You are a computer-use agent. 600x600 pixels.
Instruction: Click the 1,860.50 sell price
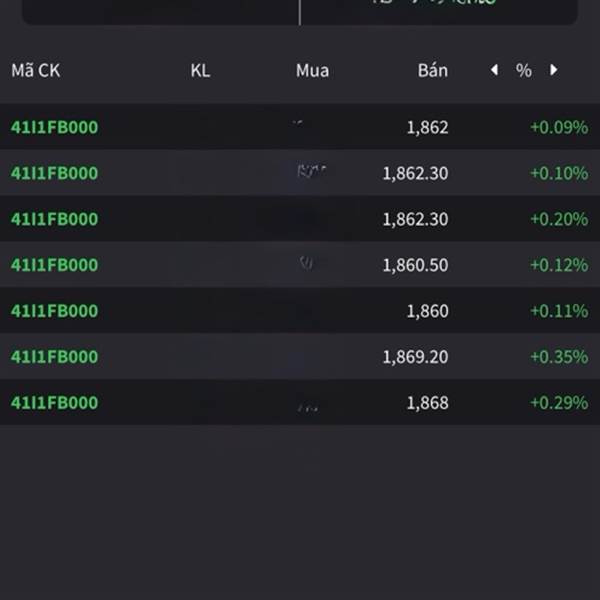[415, 265]
